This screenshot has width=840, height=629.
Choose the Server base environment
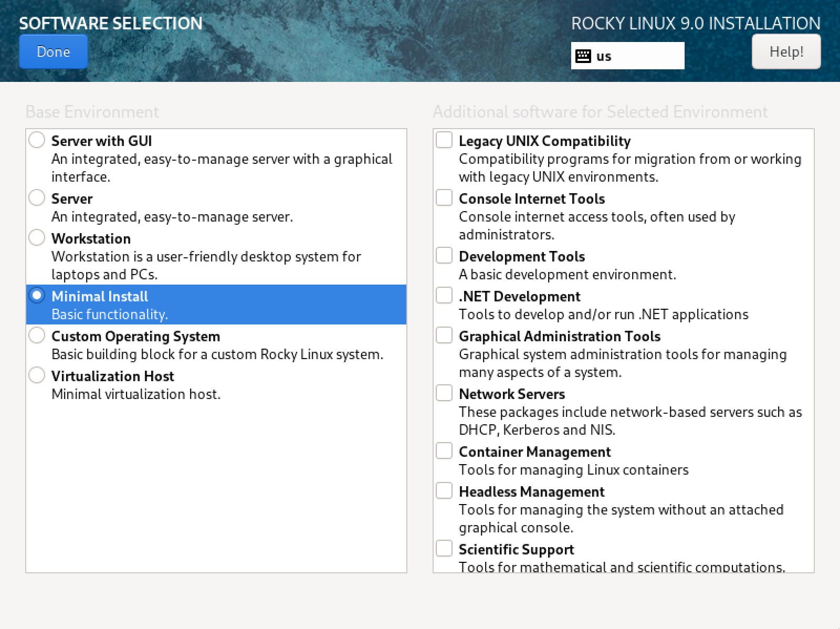pyautogui.click(x=37, y=198)
